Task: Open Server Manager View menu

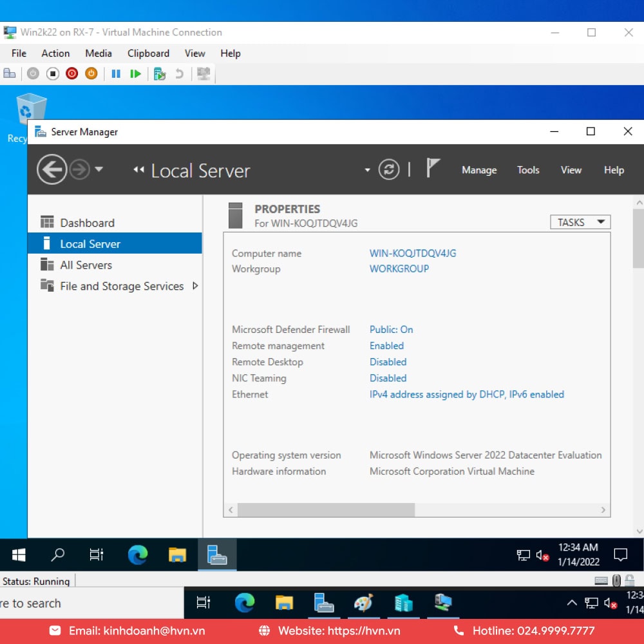Action: click(571, 170)
